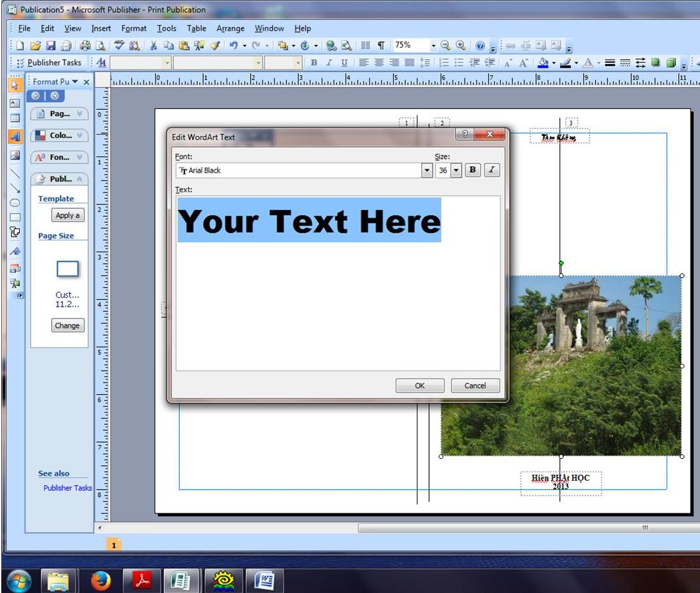The width and height of the screenshot is (700, 593).
Task: Click OK in Edit WordArt Text
Action: click(419, 386)
